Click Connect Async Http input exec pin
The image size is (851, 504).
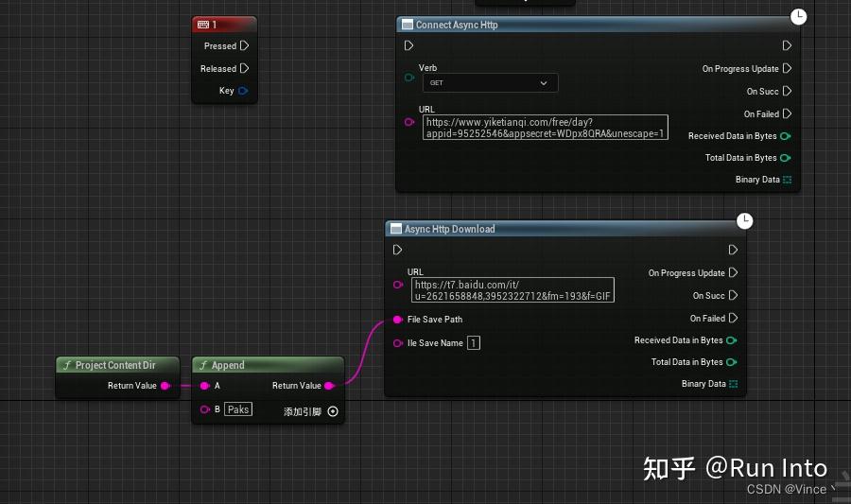(408, 45)
